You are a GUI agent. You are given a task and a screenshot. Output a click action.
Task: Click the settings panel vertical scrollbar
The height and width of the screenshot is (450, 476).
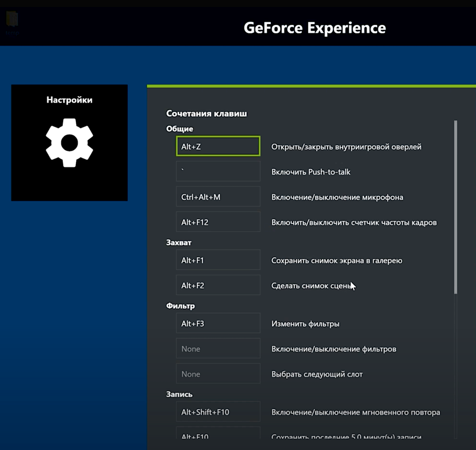click(455, 207)
